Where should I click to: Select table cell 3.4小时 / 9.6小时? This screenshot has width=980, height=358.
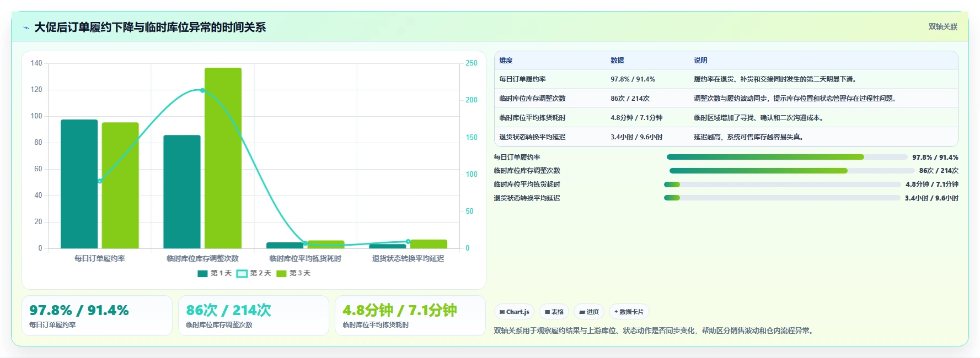click(x=636, y=137)
